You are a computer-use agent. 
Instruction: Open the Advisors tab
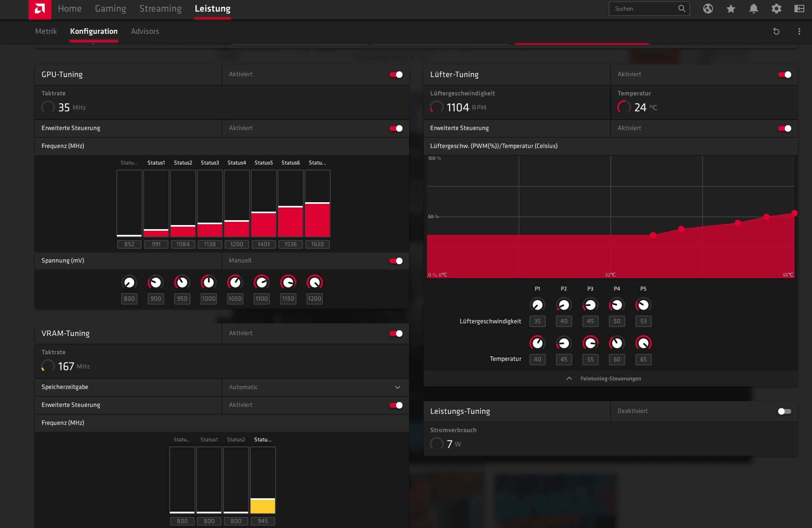[145, 31]
